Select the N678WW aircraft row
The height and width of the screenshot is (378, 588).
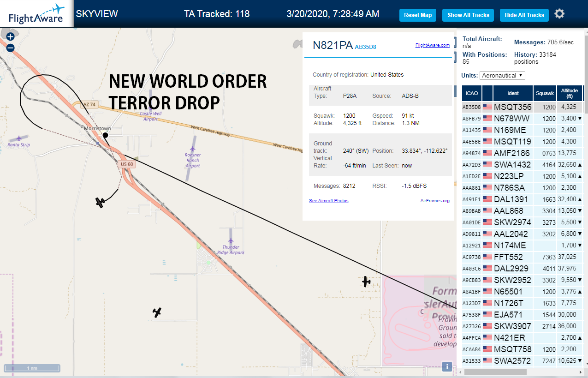point(523,118)
